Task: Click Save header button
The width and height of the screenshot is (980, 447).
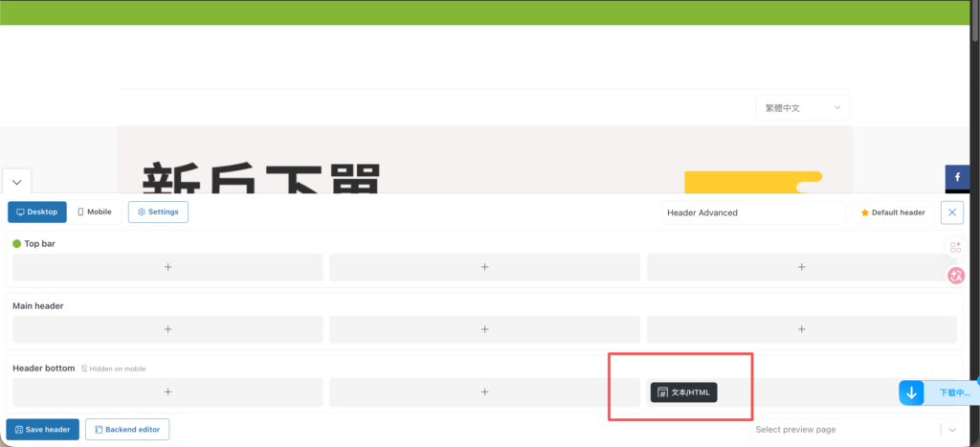Action: pyautogui.click(x=42, y=430)
